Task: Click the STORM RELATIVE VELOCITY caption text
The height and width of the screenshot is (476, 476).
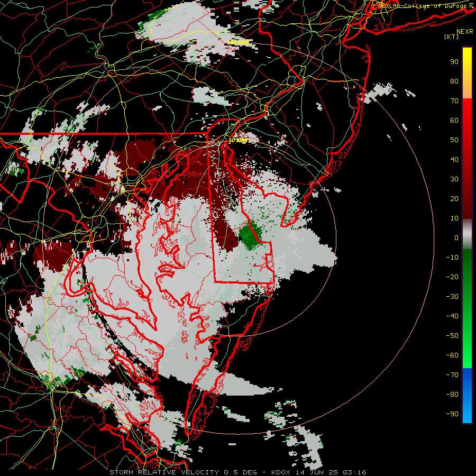Action: (x=164, y=472)
